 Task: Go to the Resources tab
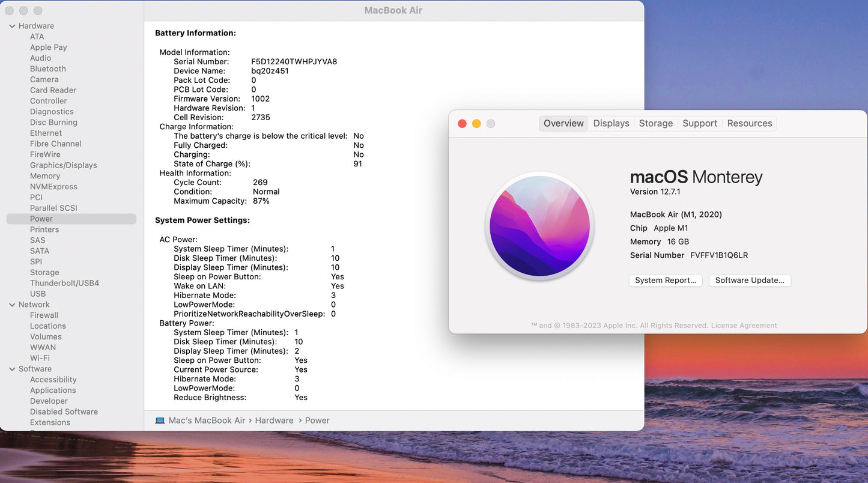click(749, 123)
